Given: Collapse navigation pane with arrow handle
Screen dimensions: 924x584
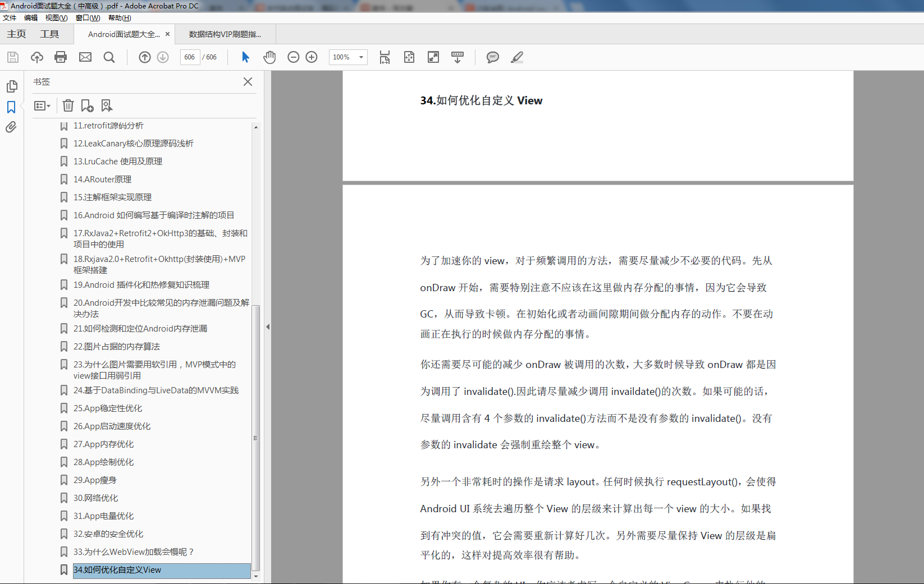Looking at the screenshot, I should [268, 327].
